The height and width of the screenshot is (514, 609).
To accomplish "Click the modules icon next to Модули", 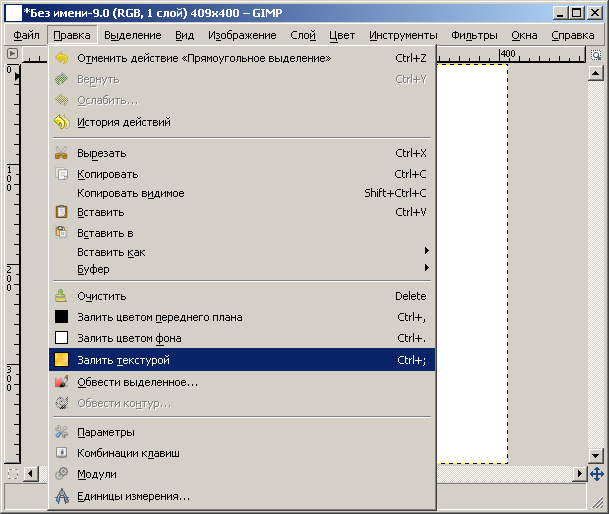I will (61, 474).
